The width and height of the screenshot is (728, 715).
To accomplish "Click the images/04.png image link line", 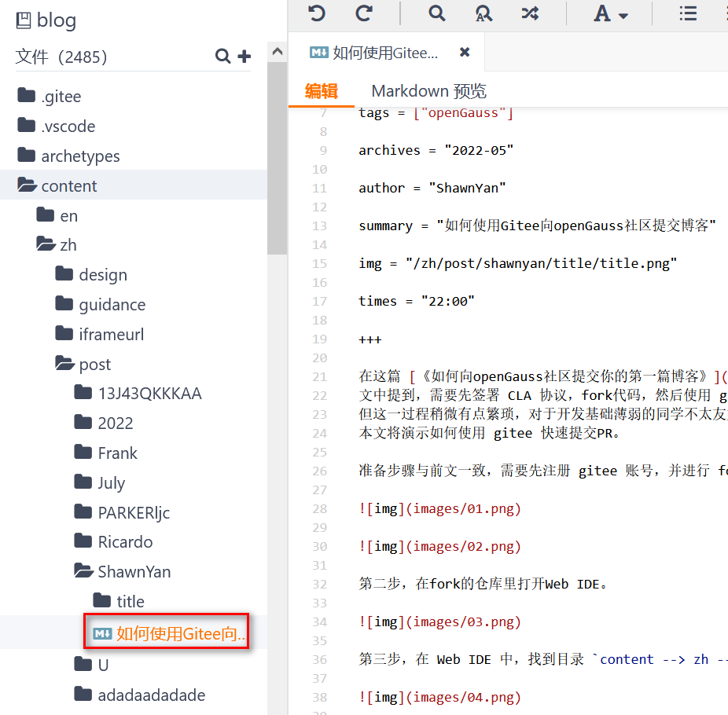I will (x=439, y=697).
